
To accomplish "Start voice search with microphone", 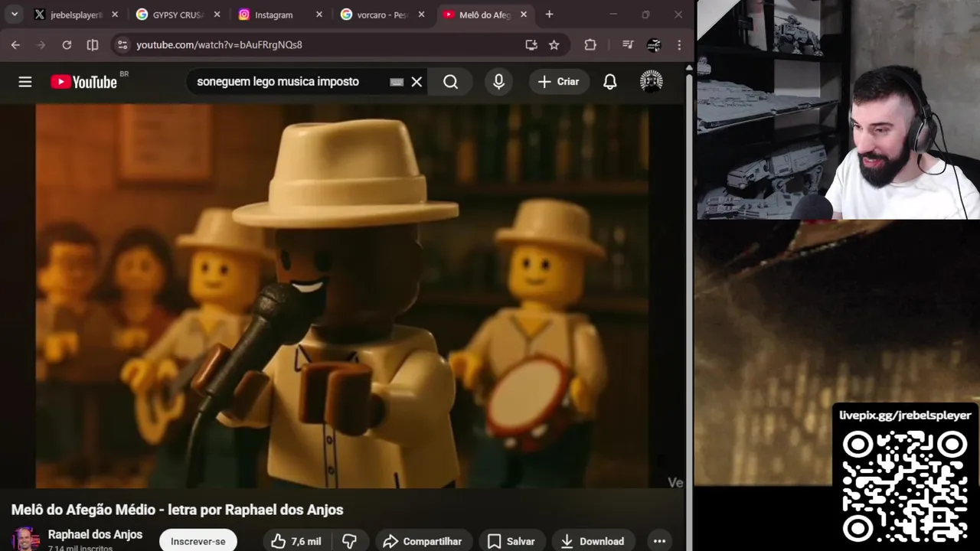I will (x=499, y=82).
